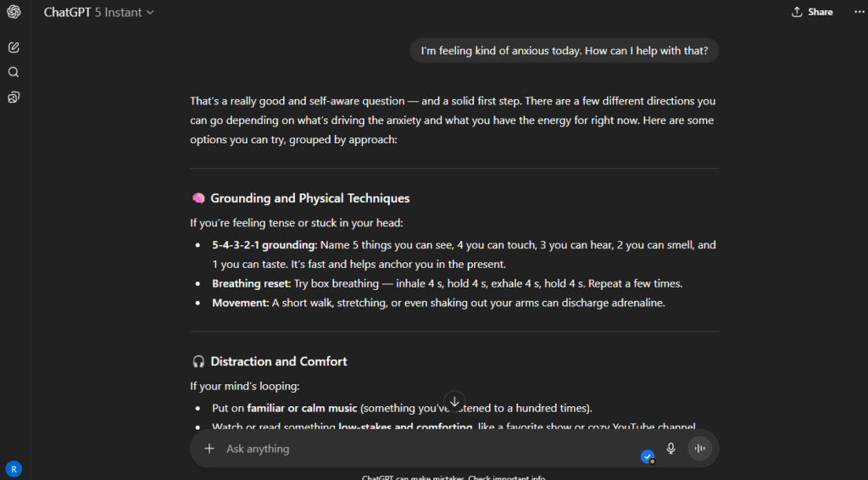868x480 pixels.
Task: Click the headphones emoji beside Distraction and Comfort
Action: click(198, 361)
